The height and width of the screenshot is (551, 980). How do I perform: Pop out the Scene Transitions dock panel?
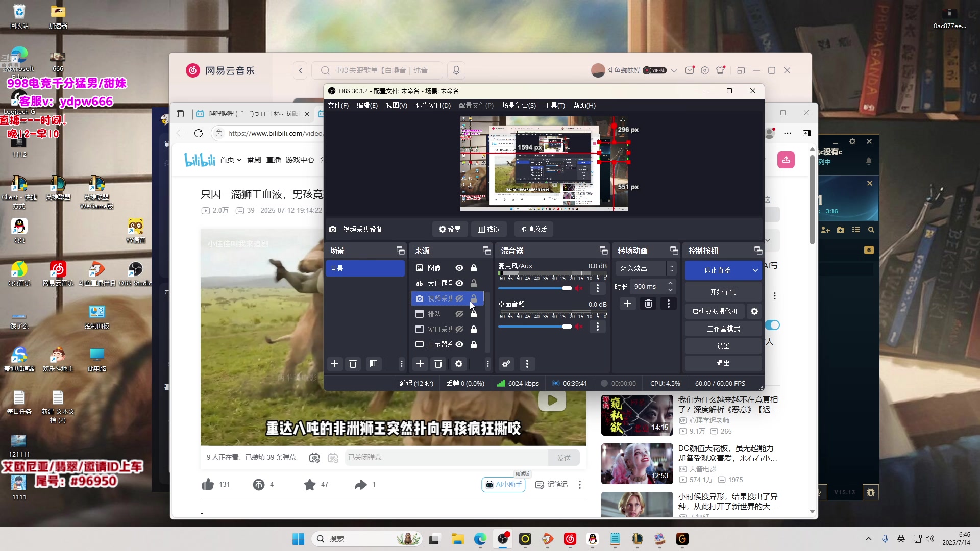674,251
